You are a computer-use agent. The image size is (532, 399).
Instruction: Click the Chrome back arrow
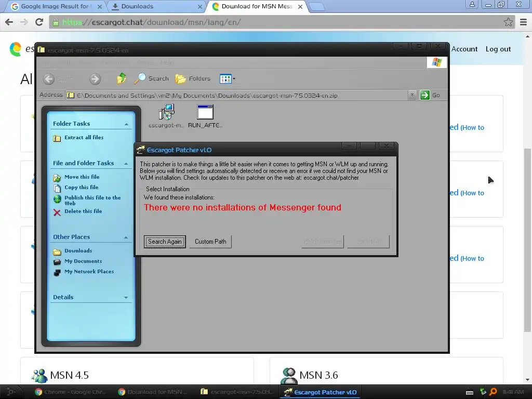(9, 22)
